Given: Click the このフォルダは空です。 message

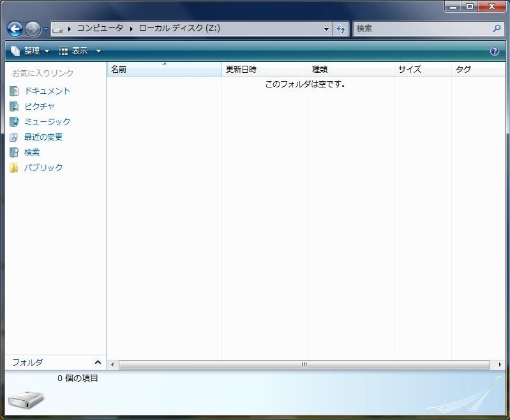Looking at the screenshot, I should pyautogui.click(x=305, y=84).
